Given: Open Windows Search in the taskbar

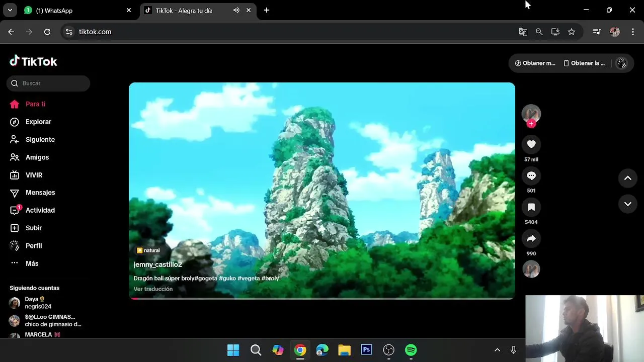Looking at the screenshot, I should 256,350.
